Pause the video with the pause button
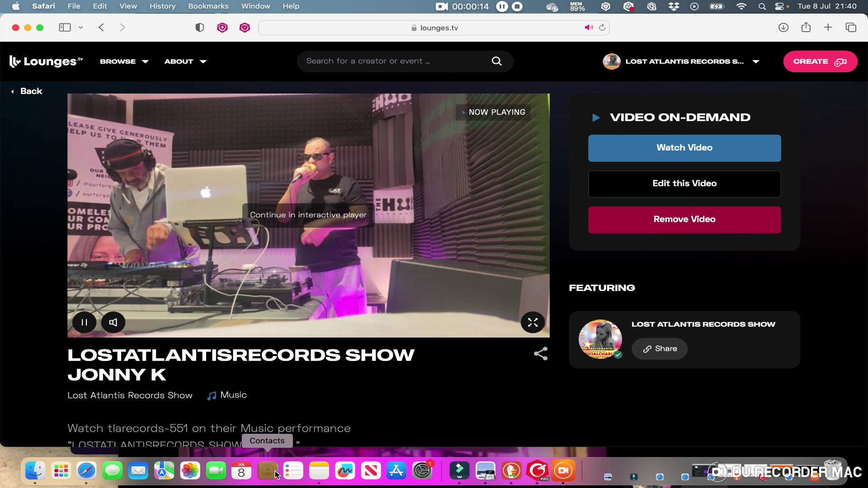 (x=84, y=322)
